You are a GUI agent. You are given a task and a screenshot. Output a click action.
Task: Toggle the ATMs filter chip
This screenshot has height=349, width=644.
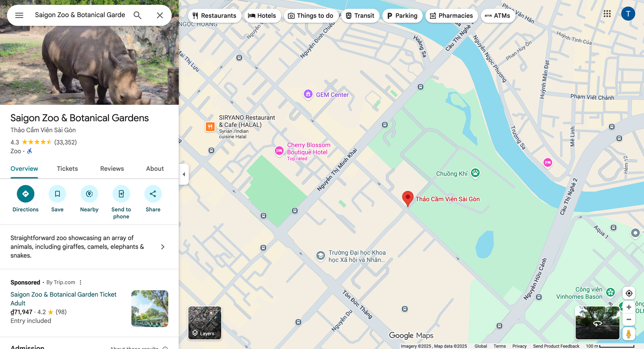(497, 15)
